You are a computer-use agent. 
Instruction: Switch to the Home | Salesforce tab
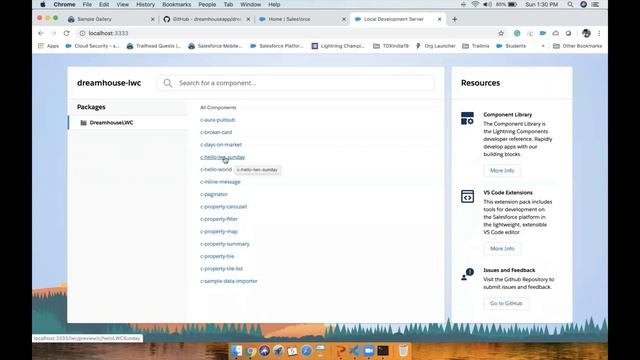(302, 19)
